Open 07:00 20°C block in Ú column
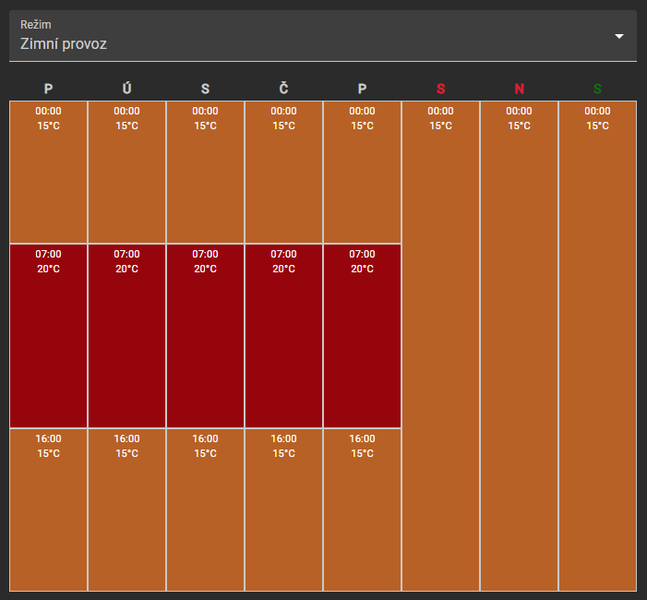 (127, 336)
